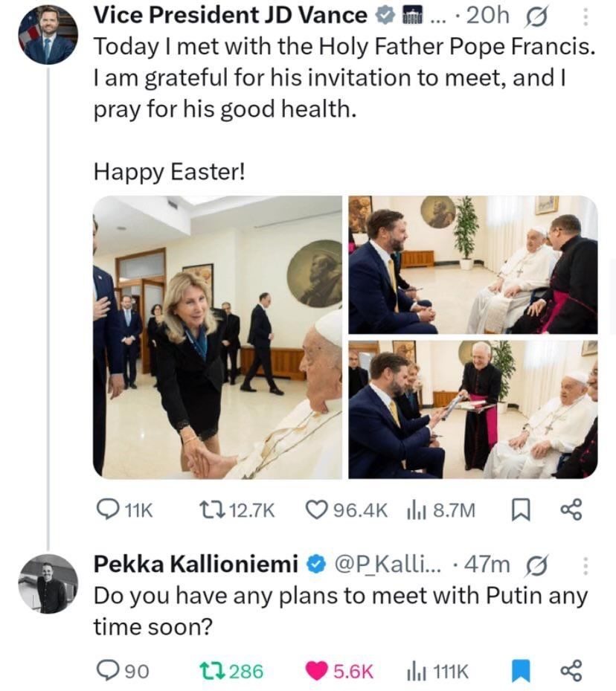
Task: Open replies on JD Vance's post
Action: tap(110, 510)
